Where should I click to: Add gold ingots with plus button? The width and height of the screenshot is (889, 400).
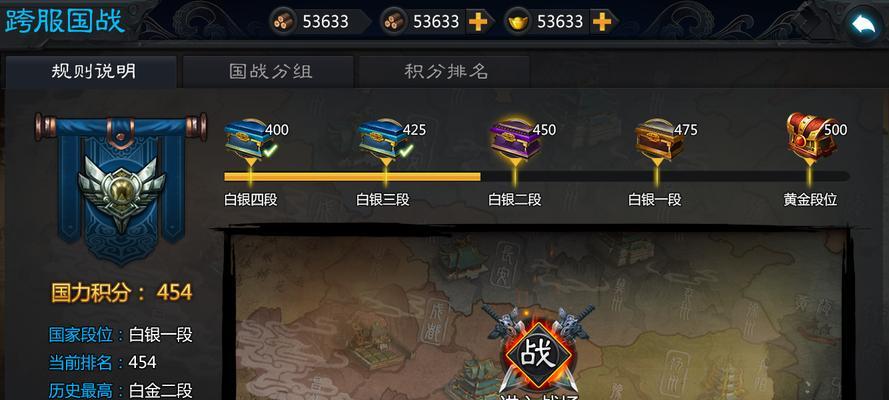coord(602,22)
